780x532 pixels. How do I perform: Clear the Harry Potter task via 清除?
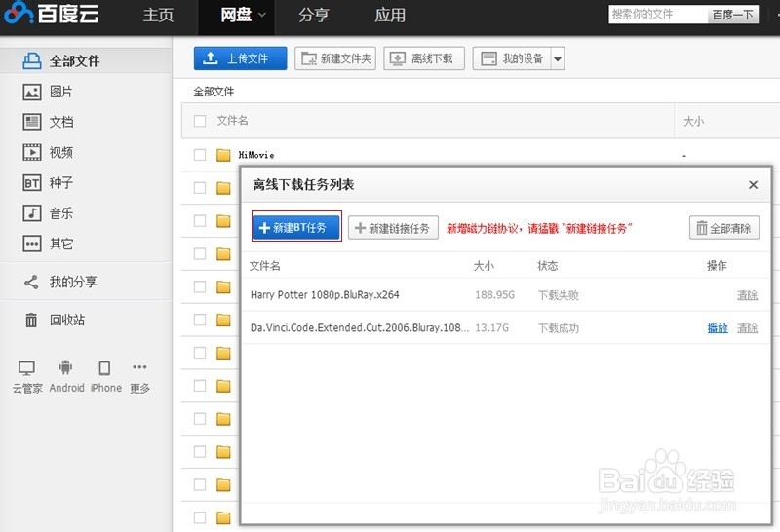pyautogui.click(x=747, y=295)
